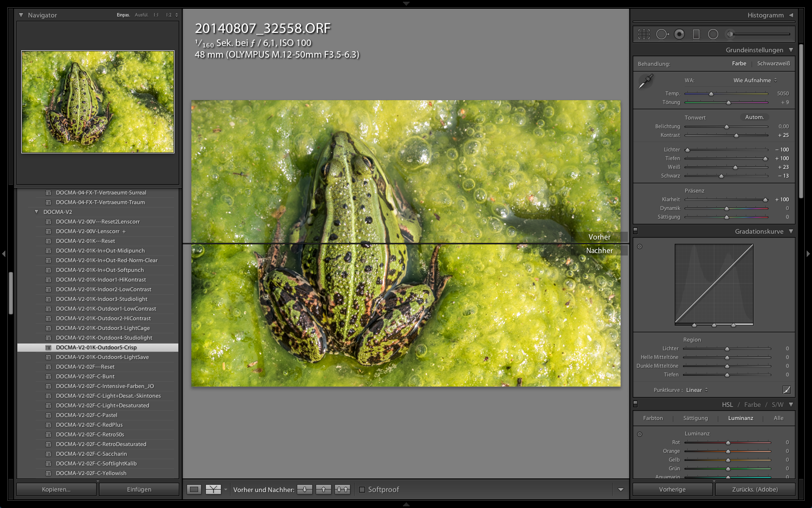The height and width of the screenshot is (508, 812).
Task: Activate the Luminanz target adjustment tool
Action: click(639, 434)
